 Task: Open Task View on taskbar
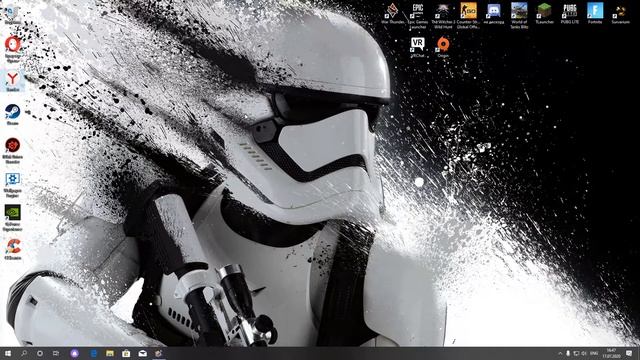point(56,353)
